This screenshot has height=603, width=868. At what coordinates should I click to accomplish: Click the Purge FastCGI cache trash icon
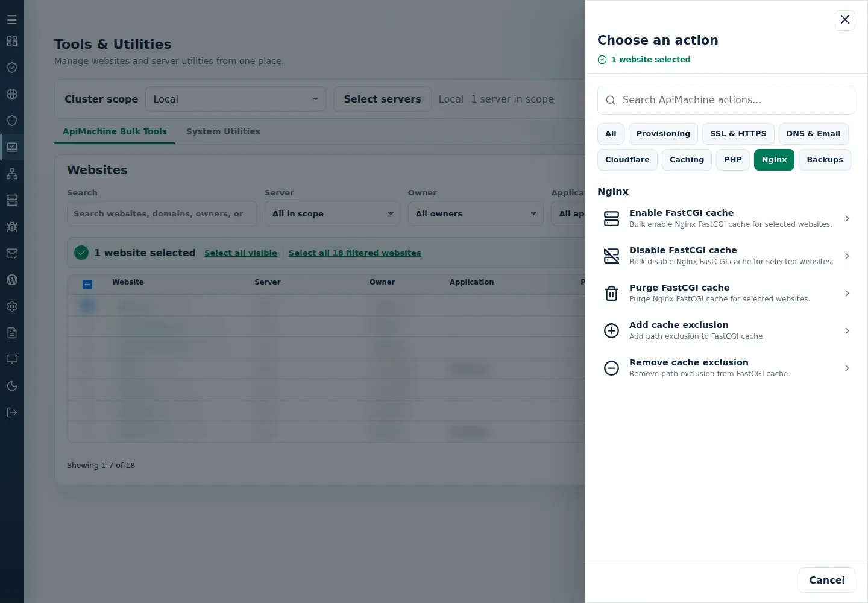(x=612, y=294)
